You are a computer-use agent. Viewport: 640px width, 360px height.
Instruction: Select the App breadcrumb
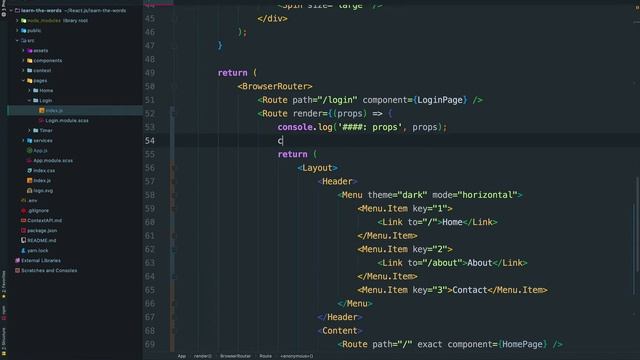[182, 356]
